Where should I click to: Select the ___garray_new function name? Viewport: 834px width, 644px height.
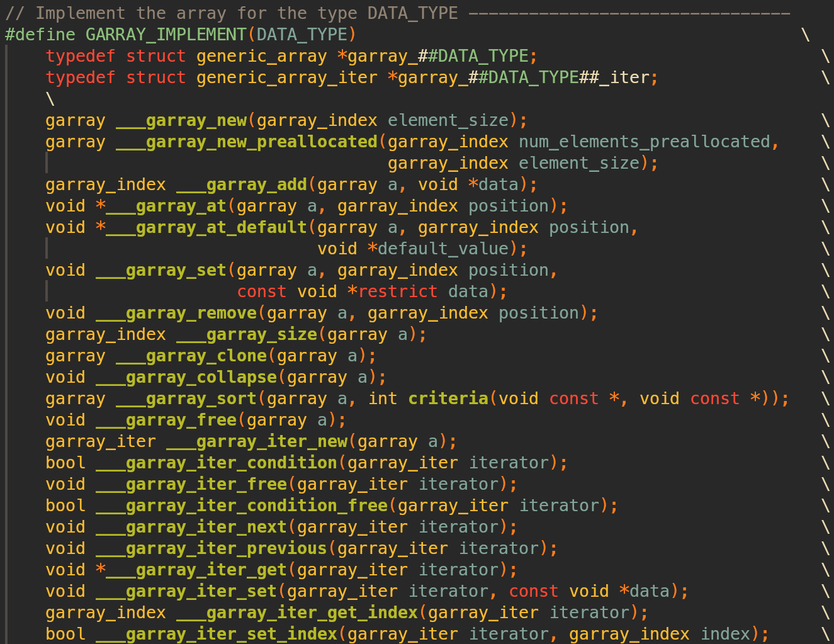(x=181, y=120)
